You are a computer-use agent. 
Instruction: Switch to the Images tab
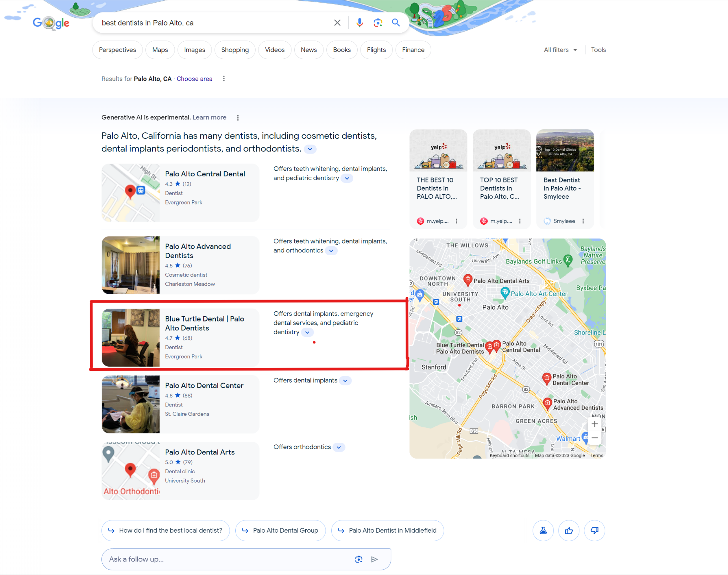[x=194, y=50]
